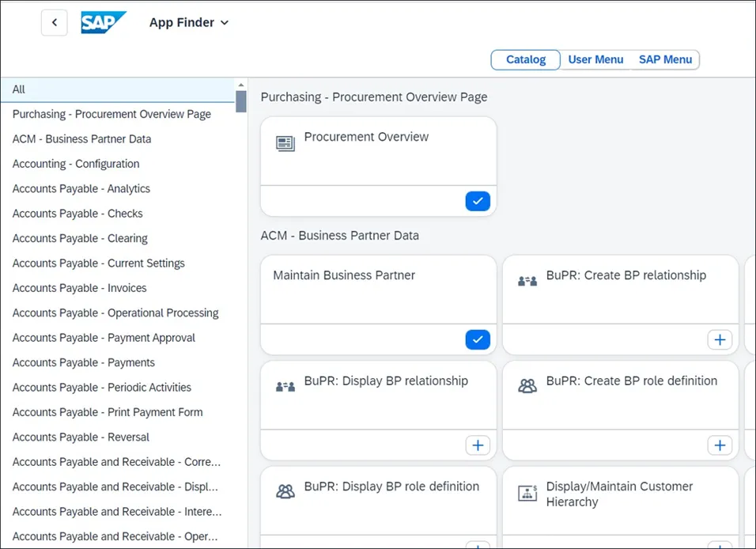Switch to the SAP Menu tab
The height and width of the screenshot is (549, 756).
(665, 60)
